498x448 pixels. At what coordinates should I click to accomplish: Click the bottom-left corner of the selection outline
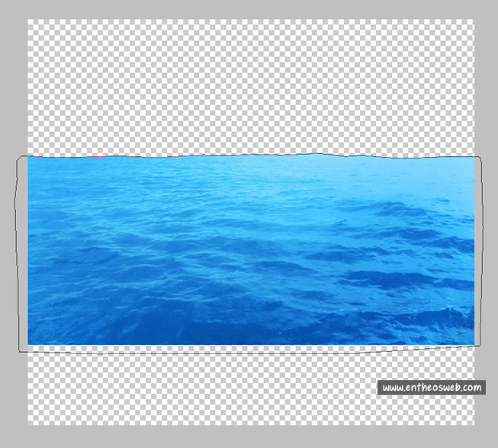[19, 352]
